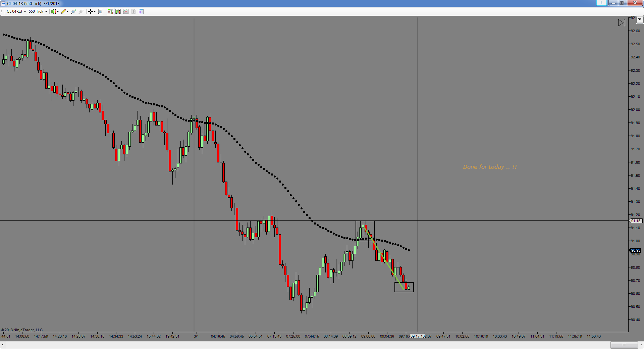The height and width of the screenshot is (349, 644).
Task: Open the Strategies dollar sign icon
Action: click(133, 11)
